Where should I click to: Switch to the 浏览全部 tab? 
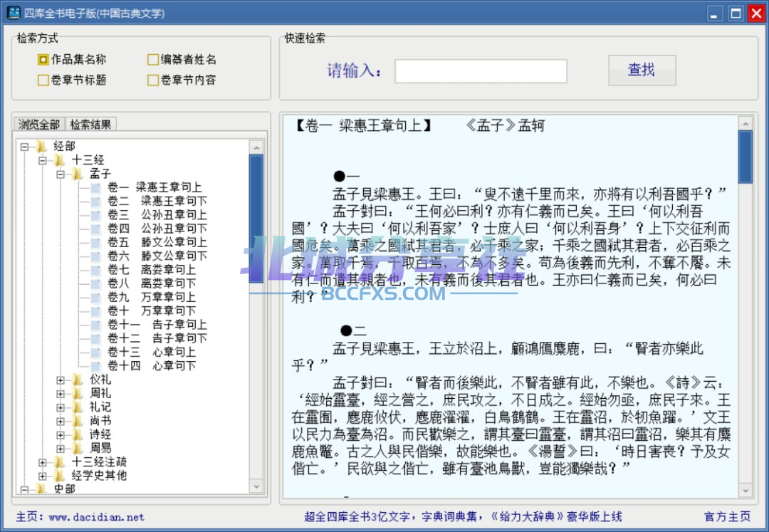click(x=39, y=125)
